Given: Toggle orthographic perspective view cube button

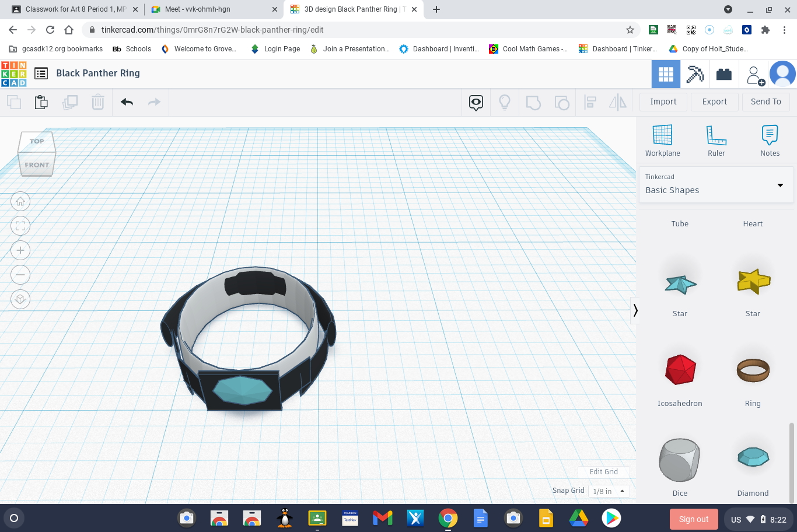Looking at the screenshot, I should click(20, 299).
